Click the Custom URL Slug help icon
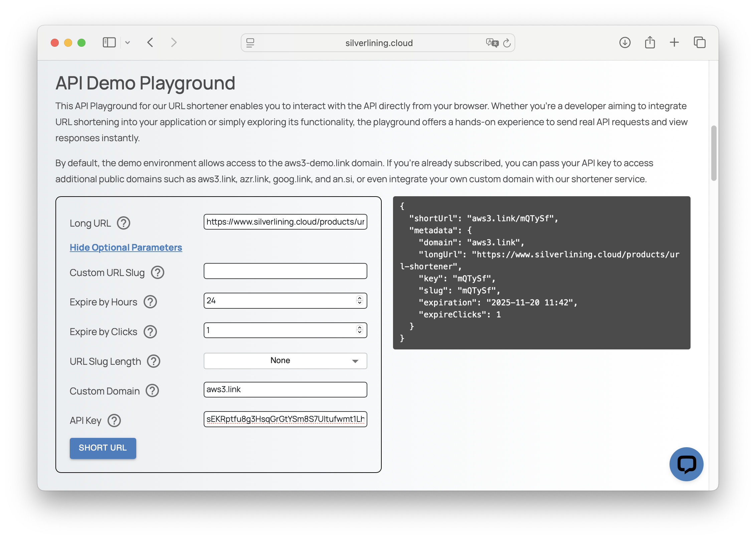Screen dimensions: 756x540 click(157, 272)
